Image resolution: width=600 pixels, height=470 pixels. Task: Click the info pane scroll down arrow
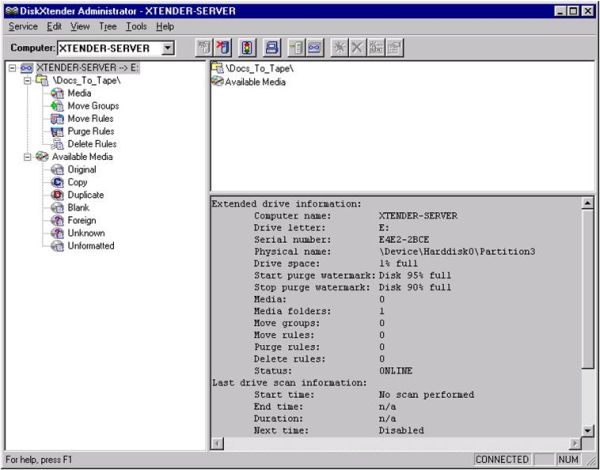[x=587, y=431]
